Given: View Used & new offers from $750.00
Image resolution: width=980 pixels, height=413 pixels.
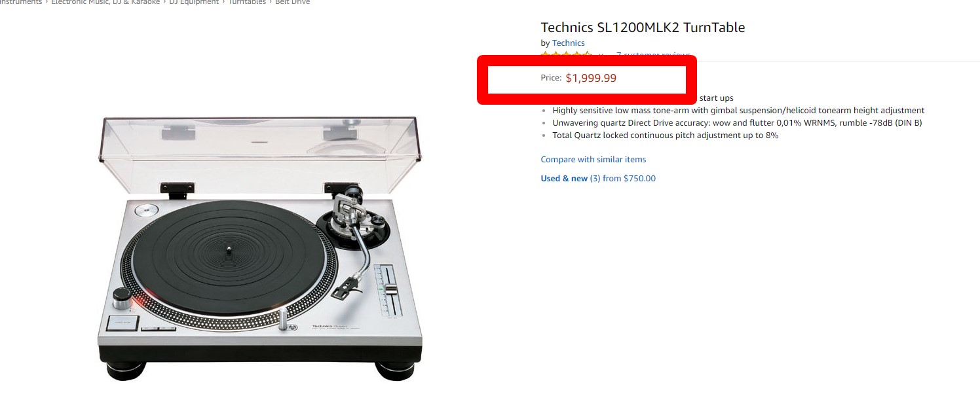Looking at the screenshot, I should tap(597, 179).
